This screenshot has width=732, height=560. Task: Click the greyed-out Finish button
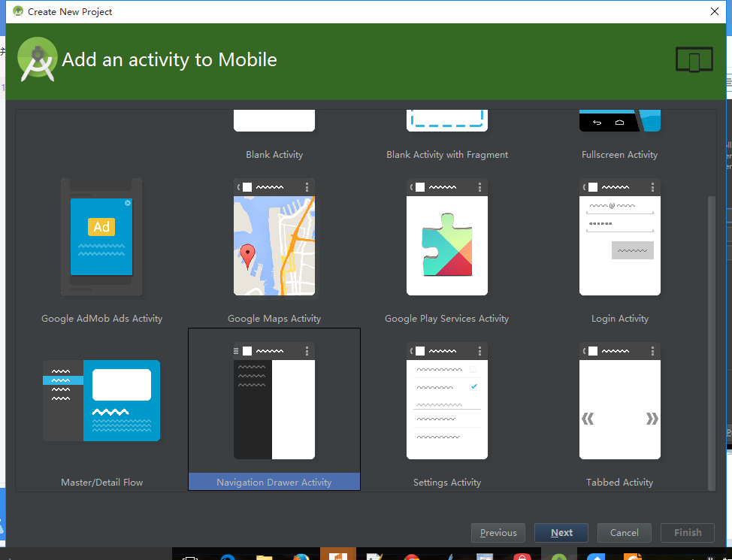pyautogui.click(x=688, y=532)
